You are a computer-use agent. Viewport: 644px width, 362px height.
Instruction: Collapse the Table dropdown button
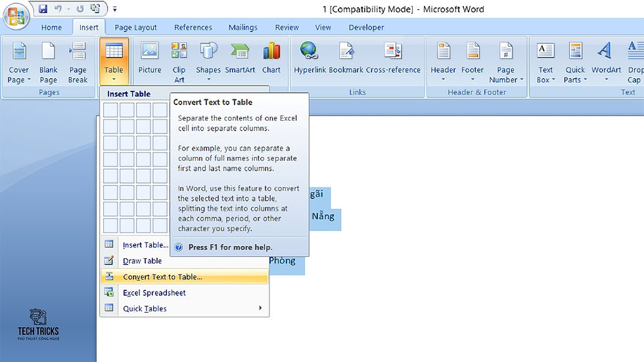[x=114, y=62]
